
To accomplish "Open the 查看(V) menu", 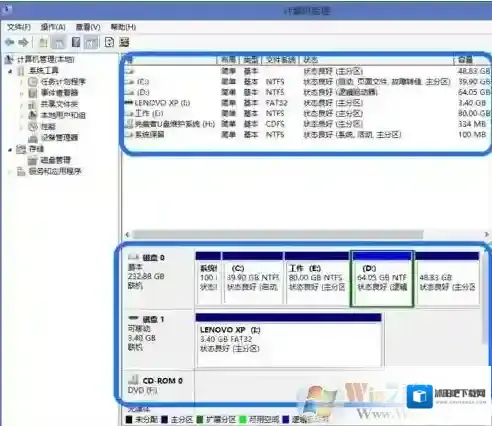I will pyautogui.click(x=88, y=27).
